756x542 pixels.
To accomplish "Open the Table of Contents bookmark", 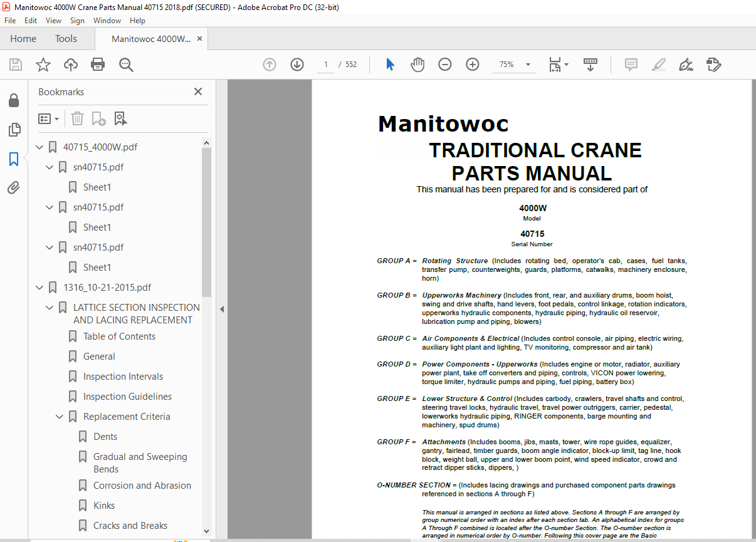I will click(119, 336).
